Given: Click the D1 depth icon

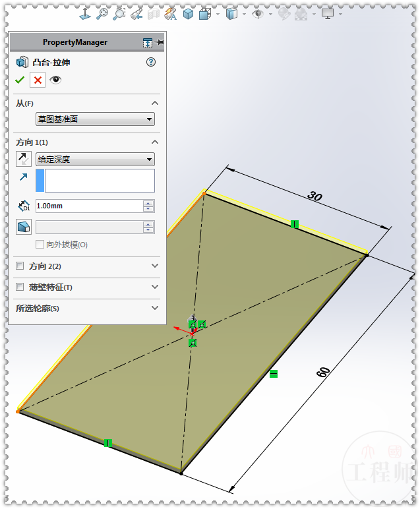Looking at the screenshot, I should point(24,206).
